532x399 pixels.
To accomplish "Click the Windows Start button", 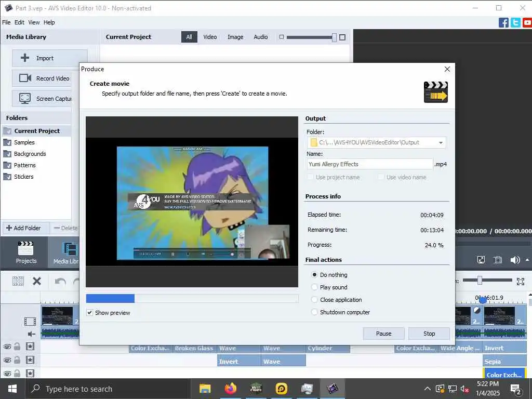I will coord(12,389).
